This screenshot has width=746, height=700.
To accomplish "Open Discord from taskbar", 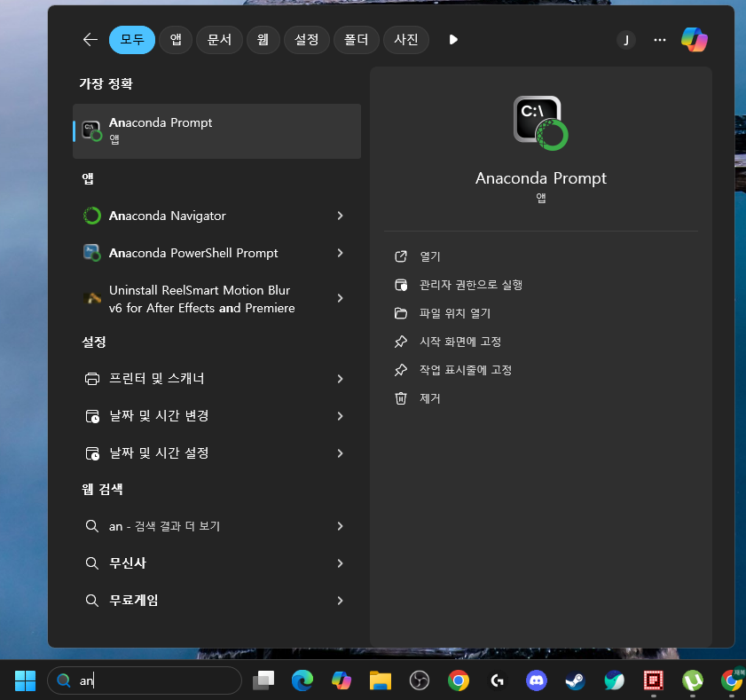I will coord(537,680).
